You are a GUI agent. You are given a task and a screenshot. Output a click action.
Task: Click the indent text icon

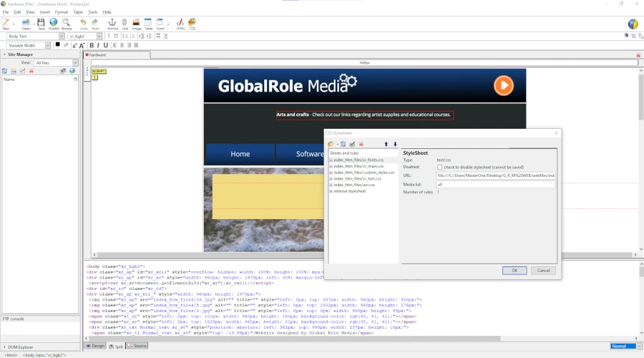(141, 37)
